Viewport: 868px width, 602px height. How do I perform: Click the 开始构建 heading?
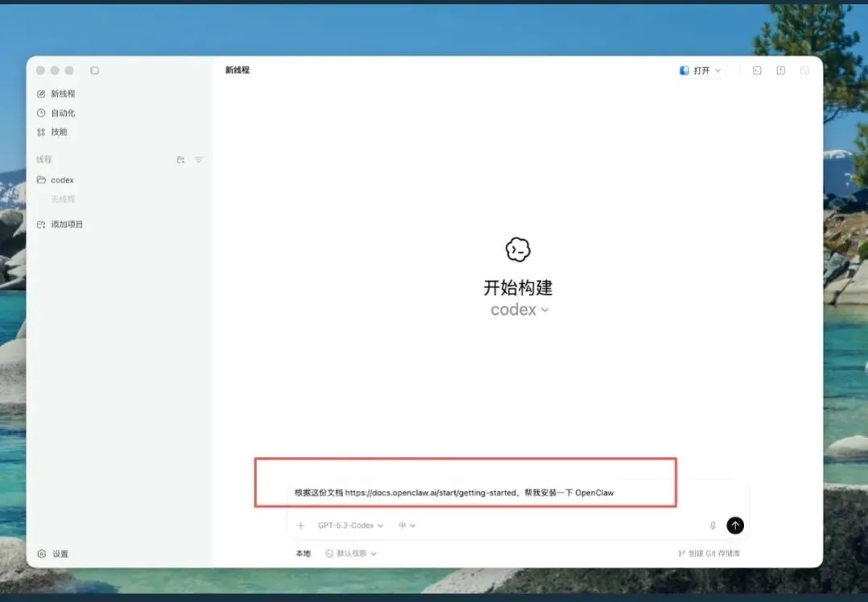point(519,287)
